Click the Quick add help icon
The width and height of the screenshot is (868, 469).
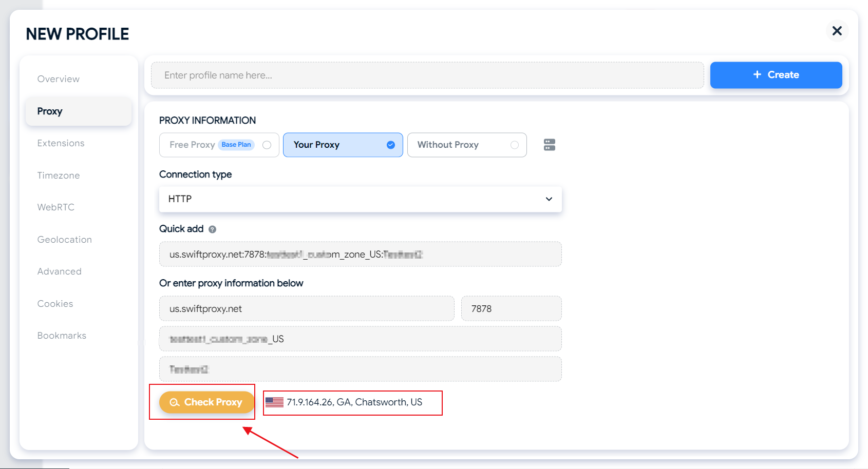[x=212, y=229]
